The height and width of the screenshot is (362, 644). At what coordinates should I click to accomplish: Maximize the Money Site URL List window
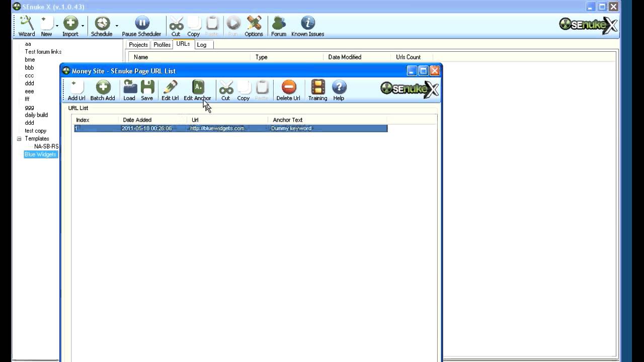tap(423, 71)
